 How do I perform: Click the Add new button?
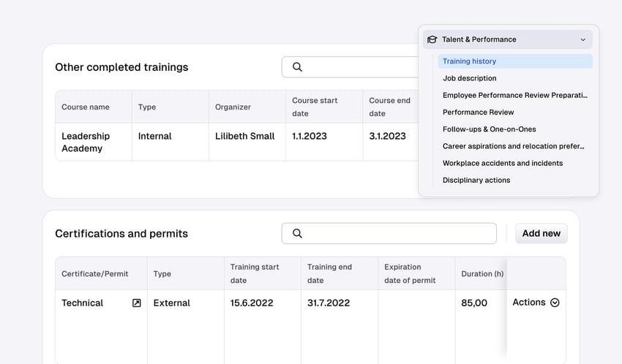pos(541,234)
